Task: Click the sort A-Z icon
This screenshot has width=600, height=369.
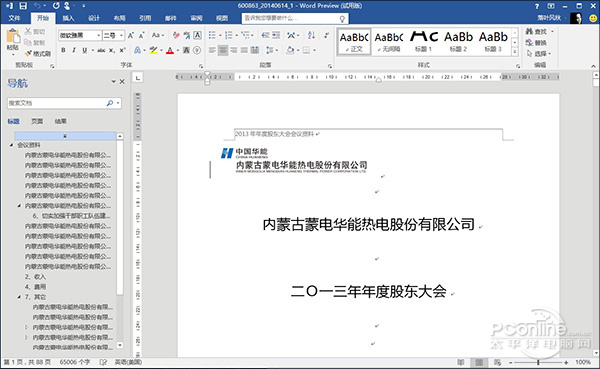Action: point(311,35)
